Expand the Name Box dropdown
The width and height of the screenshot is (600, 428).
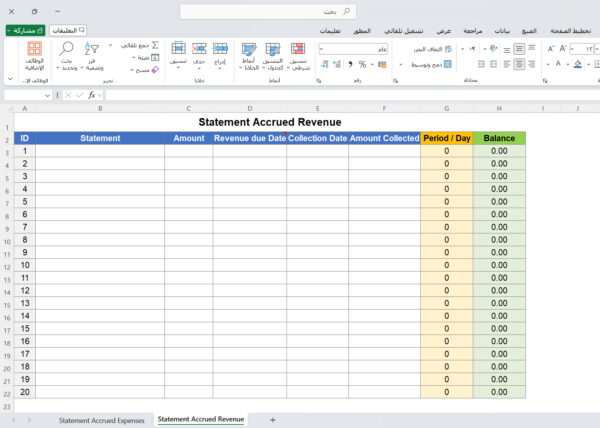[47, 95]
